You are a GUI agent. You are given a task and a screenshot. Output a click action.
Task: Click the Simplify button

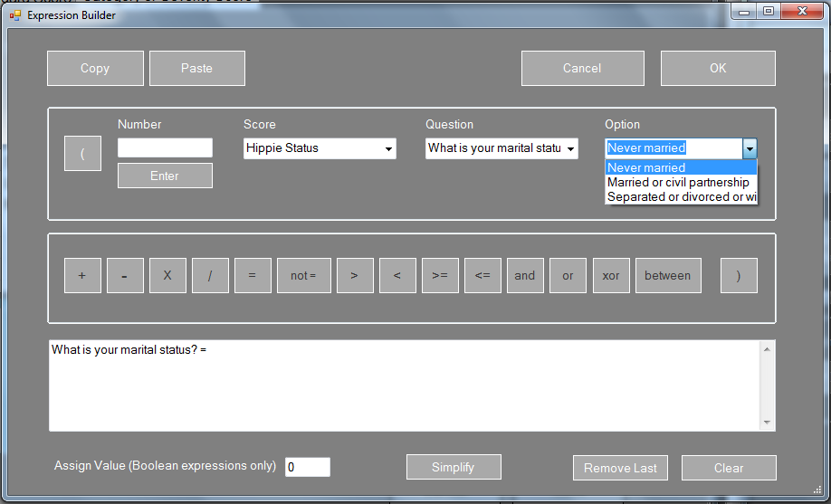coord(453,467)
